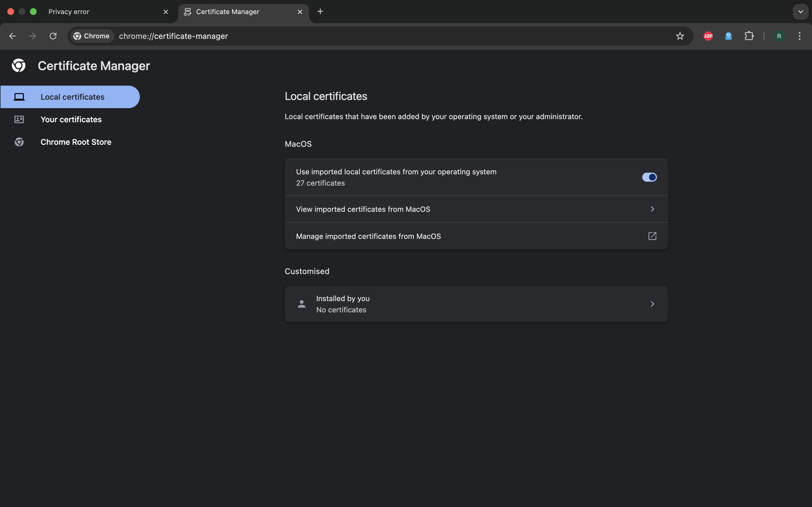
Task: Click the reload page icon
Action: coord(53,36)
